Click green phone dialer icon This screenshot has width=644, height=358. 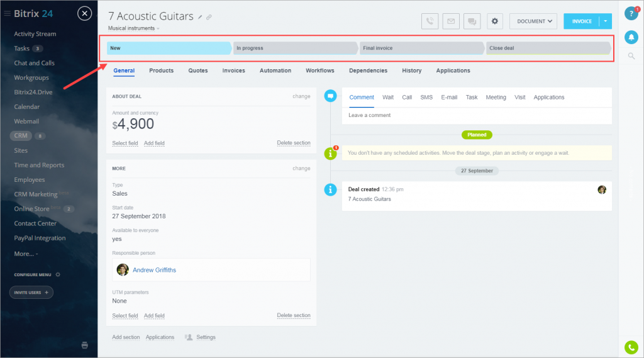631,347
